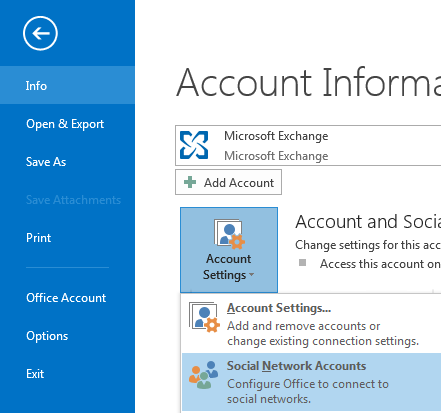Image resolution: width=441 pixels, height=413 pixels.
Task: Choose Social Network Accounts menu item
Action: pos(311,382)
